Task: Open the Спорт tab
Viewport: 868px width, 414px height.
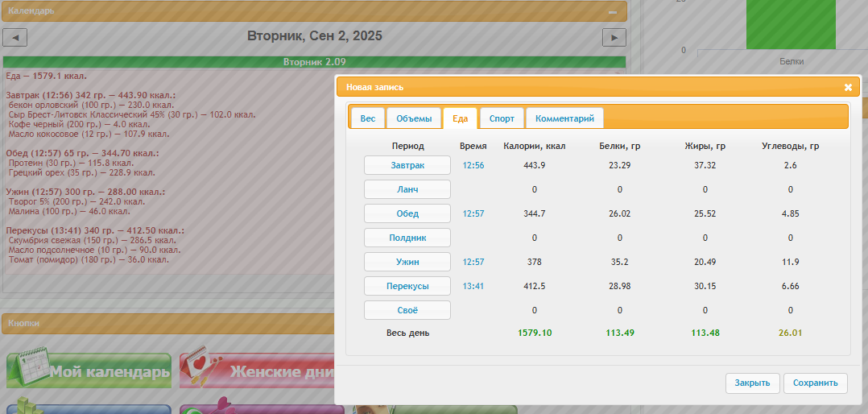Action: pyautogui.click(x=502, y=118)
